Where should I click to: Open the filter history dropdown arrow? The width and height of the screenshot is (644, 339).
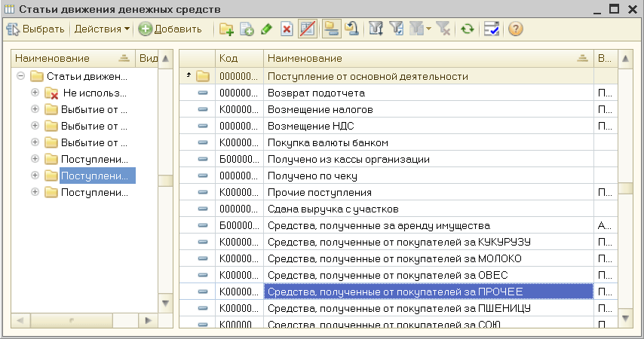coord(428,29)
